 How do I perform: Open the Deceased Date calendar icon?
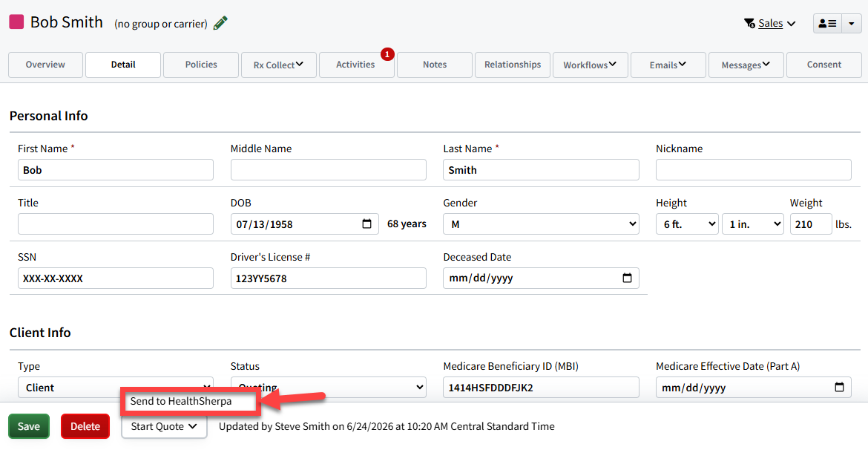[627, 278]
